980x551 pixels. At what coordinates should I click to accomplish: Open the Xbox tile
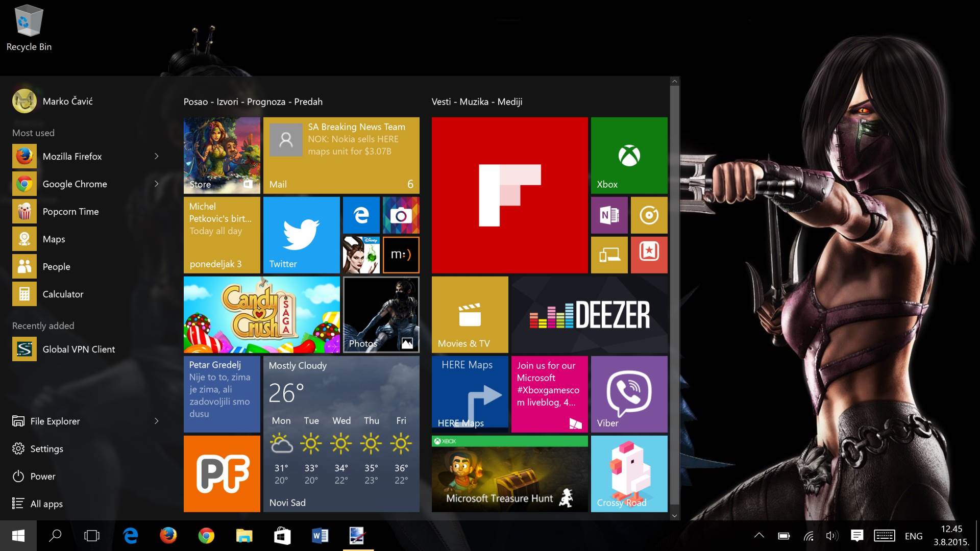[629, 156]
